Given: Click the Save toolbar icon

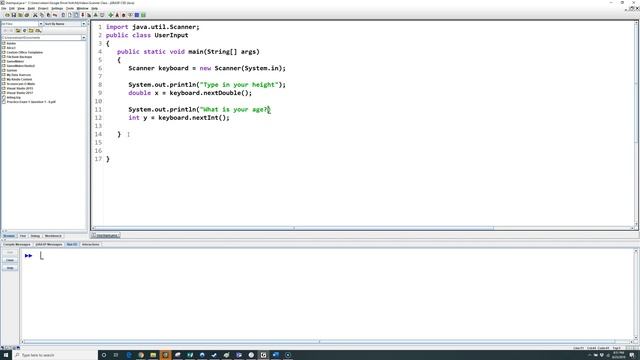Looking at the screenshot, I should click(x=13, y=15).
